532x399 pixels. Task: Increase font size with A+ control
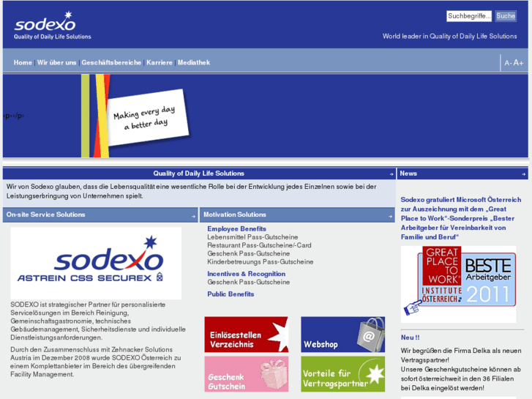click(x=518, y=62)
